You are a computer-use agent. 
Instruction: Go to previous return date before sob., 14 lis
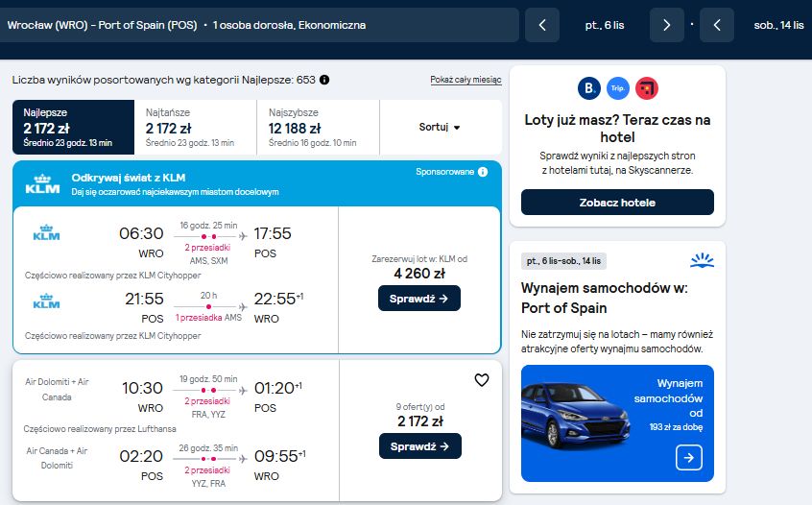(x=717, y=25)
